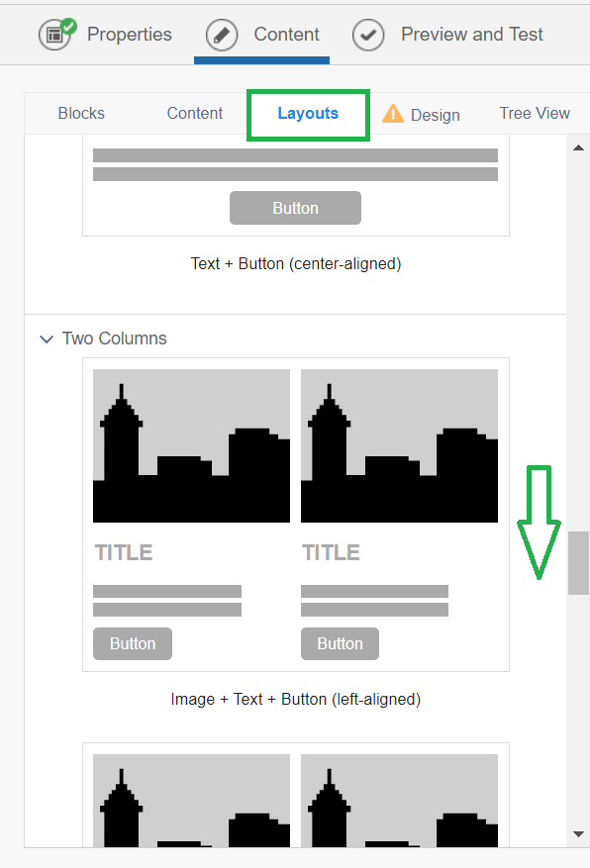Switch to the Blocks tab

[81, 113]
